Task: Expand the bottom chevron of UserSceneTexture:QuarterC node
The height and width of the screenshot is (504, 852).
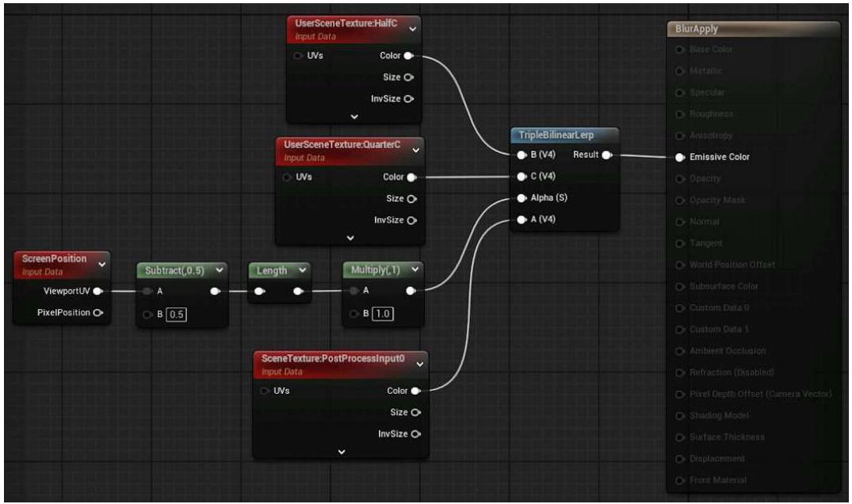Action: tap(351, 236)
